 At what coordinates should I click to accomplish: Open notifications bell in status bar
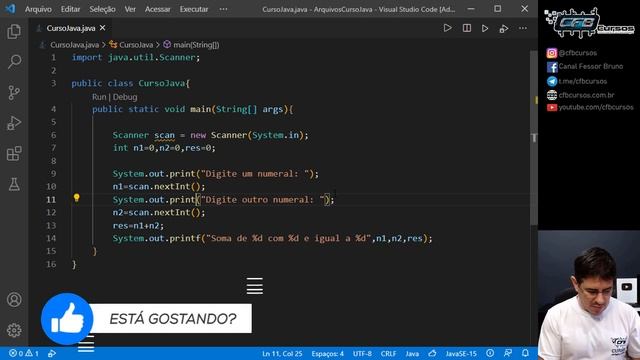525,353
